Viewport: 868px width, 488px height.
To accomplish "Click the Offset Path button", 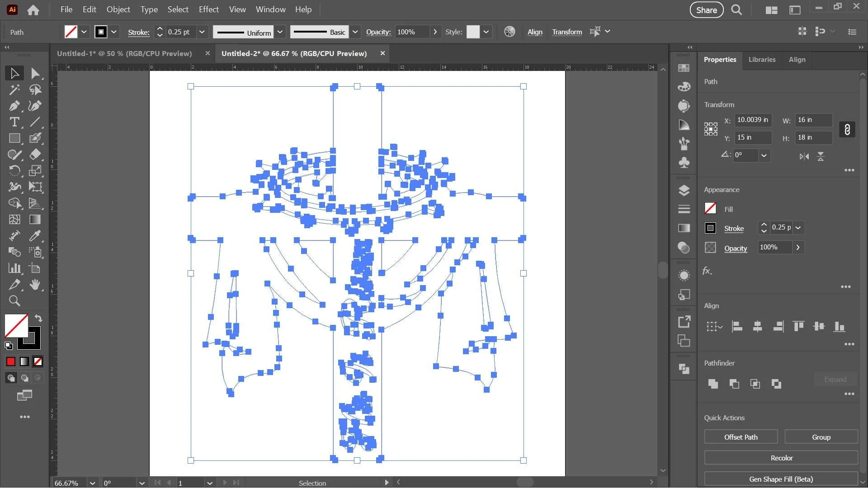I will (x=741, y=437).
